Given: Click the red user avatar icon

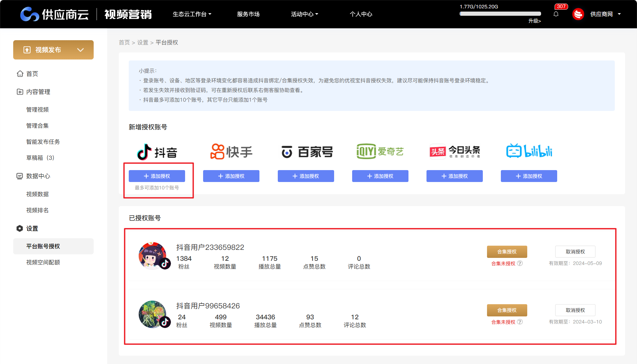Looking at the screenshot, I should pos(578,14).
